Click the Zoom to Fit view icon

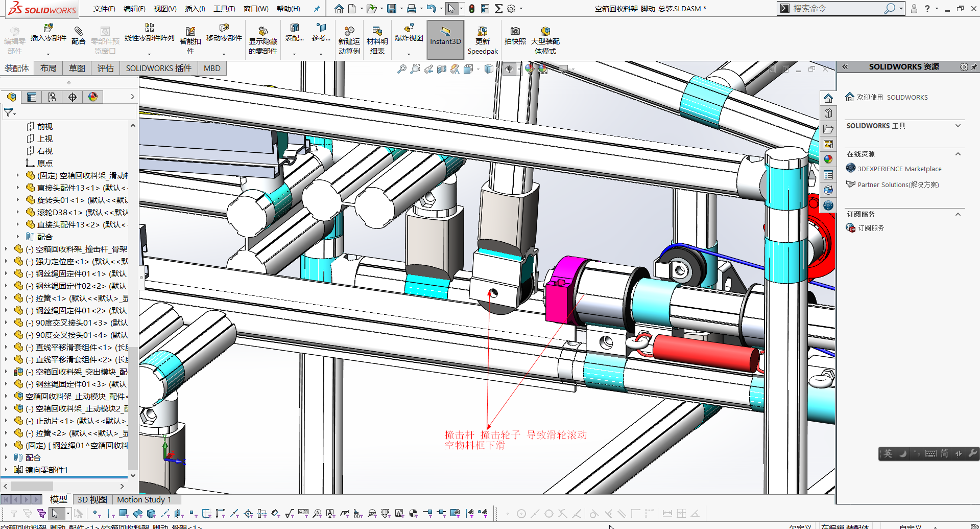(402, 69)
